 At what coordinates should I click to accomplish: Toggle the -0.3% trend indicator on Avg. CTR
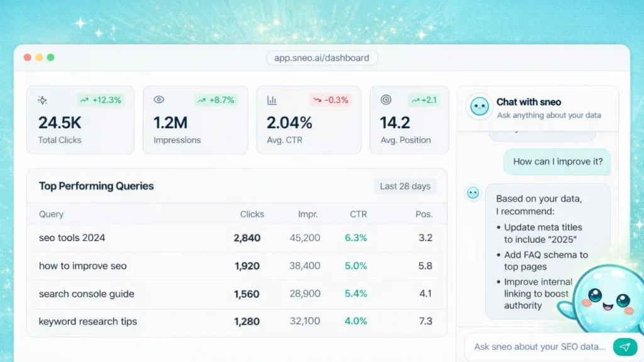pos(331,99)
